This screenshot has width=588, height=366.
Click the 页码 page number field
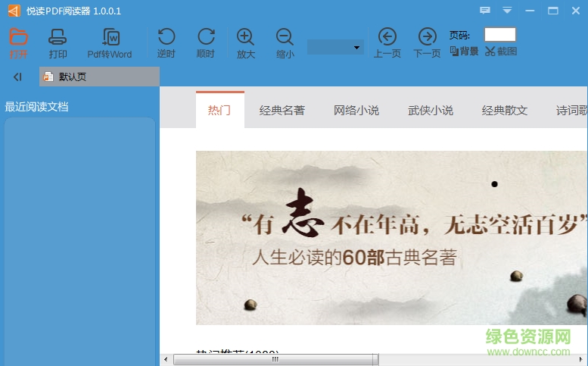499,35
